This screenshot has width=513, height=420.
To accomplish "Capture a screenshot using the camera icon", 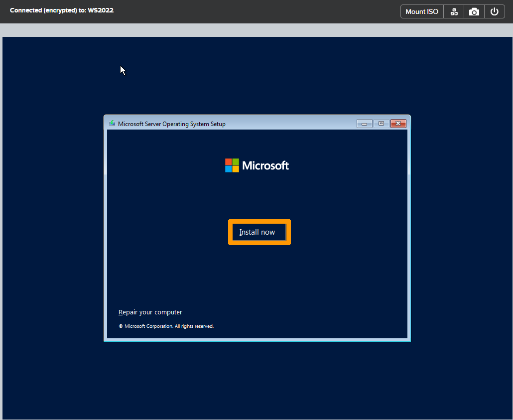I will (x=474, y=11).
